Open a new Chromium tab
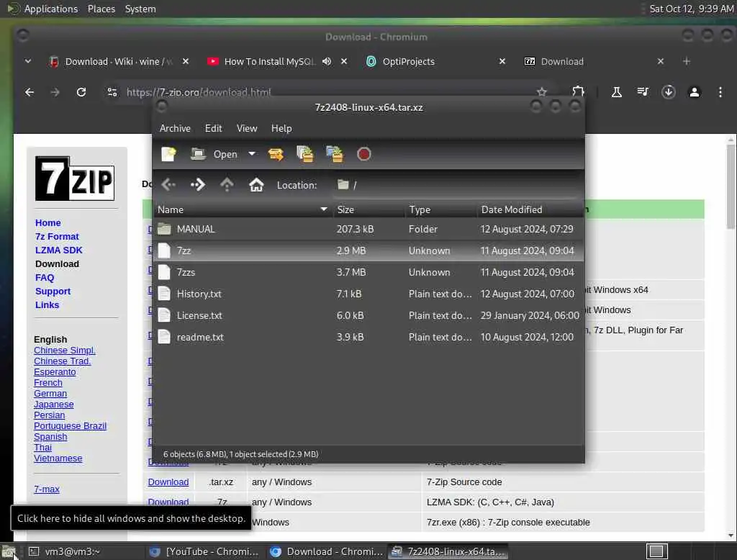This screenshot has height=560, width=737. pyautogui.click(x=686, y=62)
